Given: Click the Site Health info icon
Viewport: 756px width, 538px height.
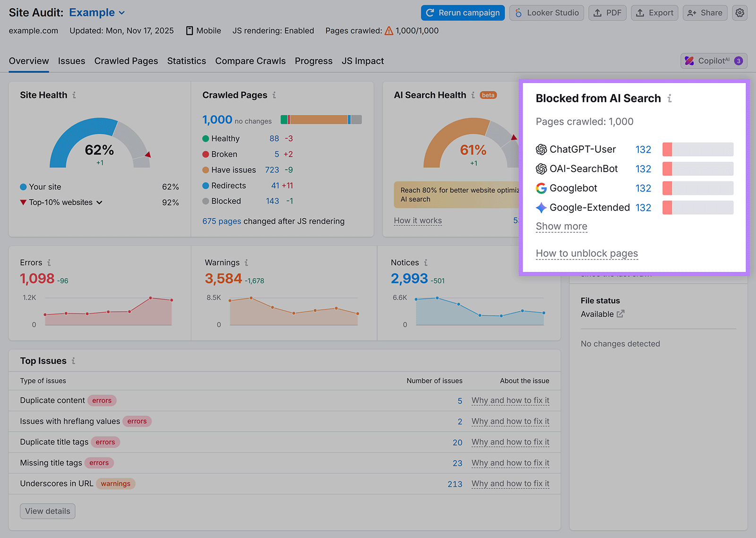Looking at the screenshot, I should coord(74,95).
